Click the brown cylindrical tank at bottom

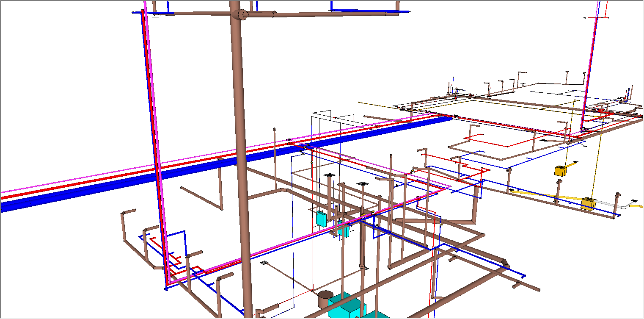[x=325, y=299]
